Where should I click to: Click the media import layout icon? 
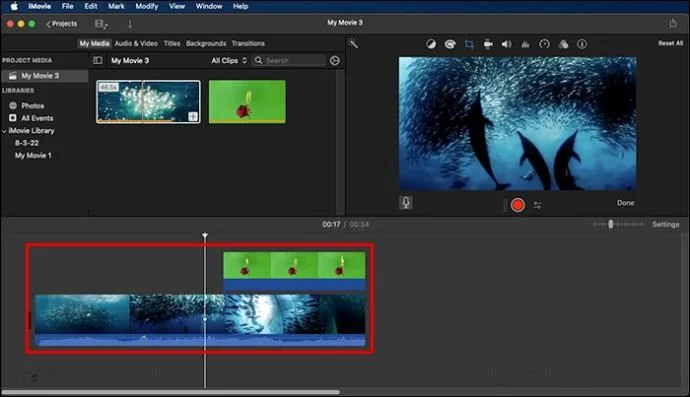(x=101, y=24)
